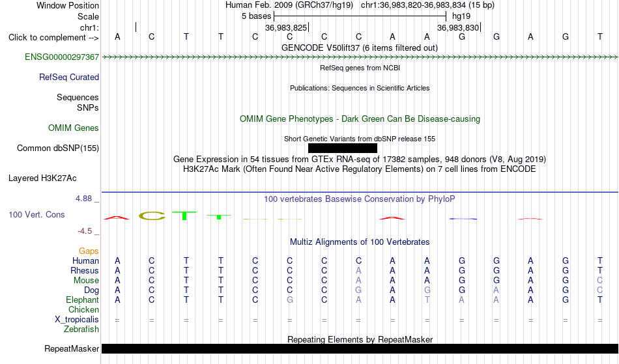The height and width of the screenshot is (364, 619).
Task: Click the Elephant alignment row label
Action: (82, 300)
